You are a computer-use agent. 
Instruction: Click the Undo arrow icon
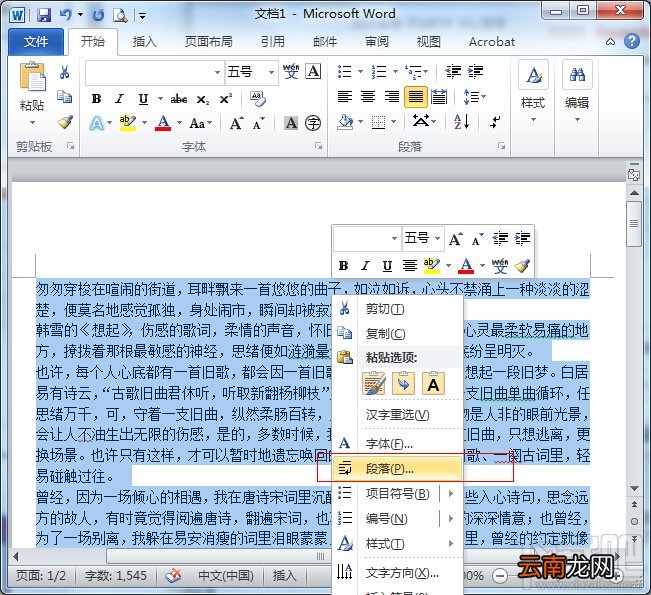click(x=66, y=15)
